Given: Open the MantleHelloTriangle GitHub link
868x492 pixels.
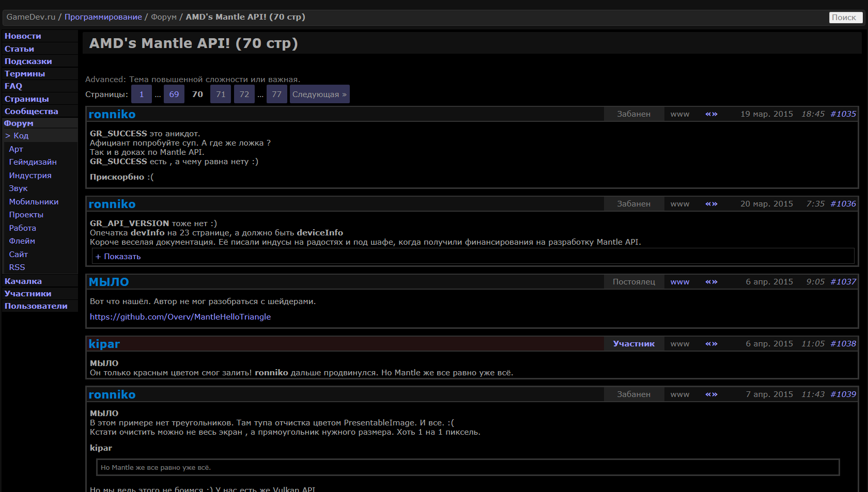Looking at the screenshot, I should [180, 317].
